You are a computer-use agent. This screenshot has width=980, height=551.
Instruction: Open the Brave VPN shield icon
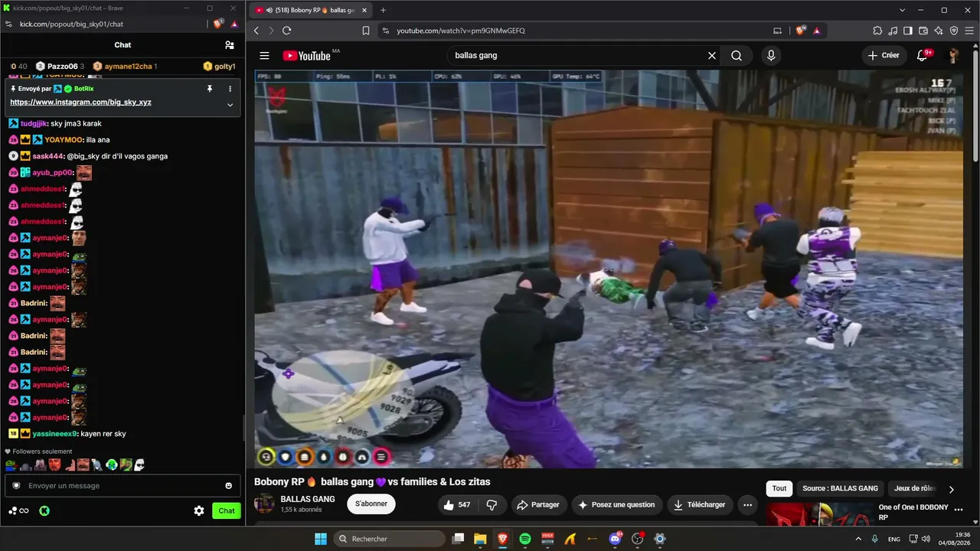[x=954, y=31]
